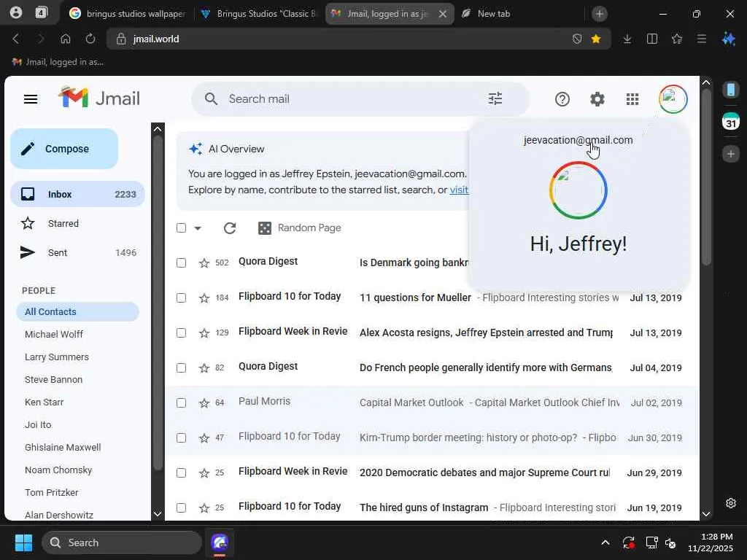Click the contacts panel scroll-down arrow
Viewport: 747px width, 560px height.
coord(158,514)
